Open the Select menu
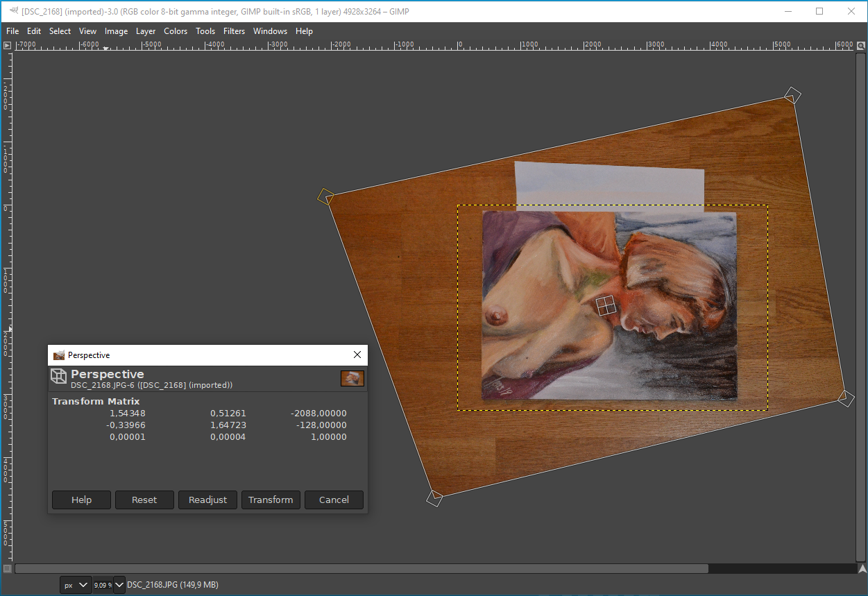The image size is (868, 596). [x=60, y=31]
